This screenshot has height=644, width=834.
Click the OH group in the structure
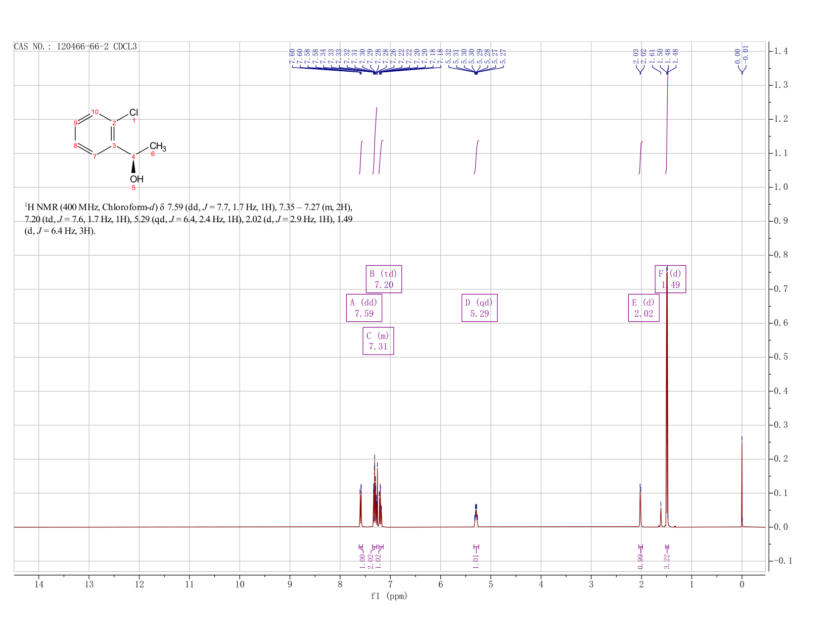tap(136, 179)
